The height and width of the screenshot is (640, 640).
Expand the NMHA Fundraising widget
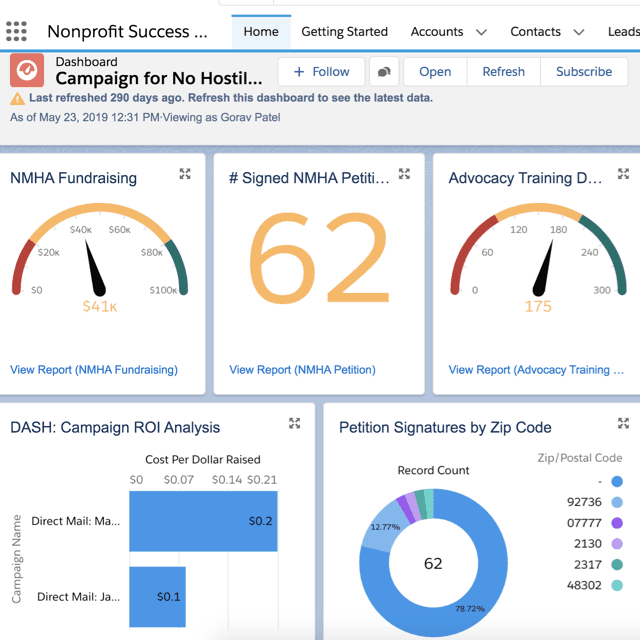[x=185, y=174]
